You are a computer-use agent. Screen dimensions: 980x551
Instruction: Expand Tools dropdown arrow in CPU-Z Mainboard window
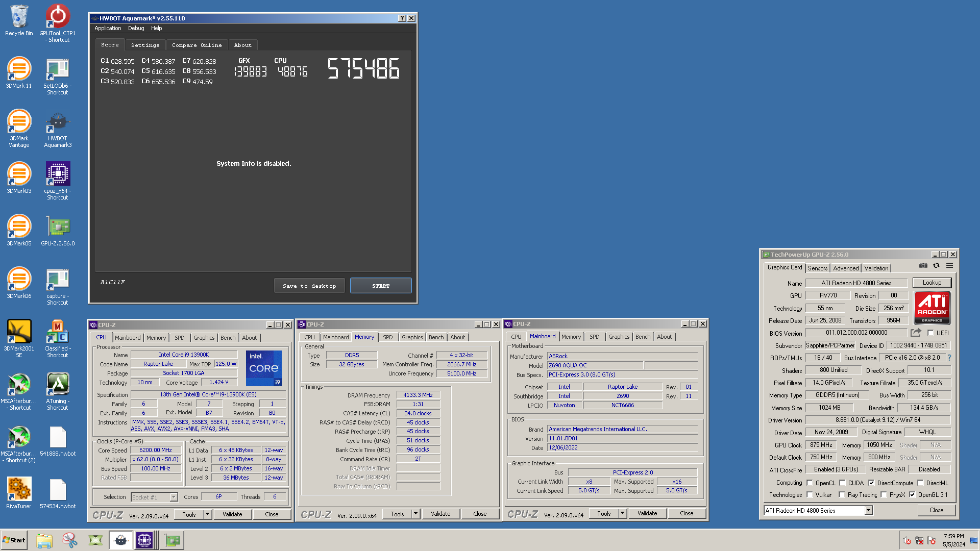tap(623, 513)
